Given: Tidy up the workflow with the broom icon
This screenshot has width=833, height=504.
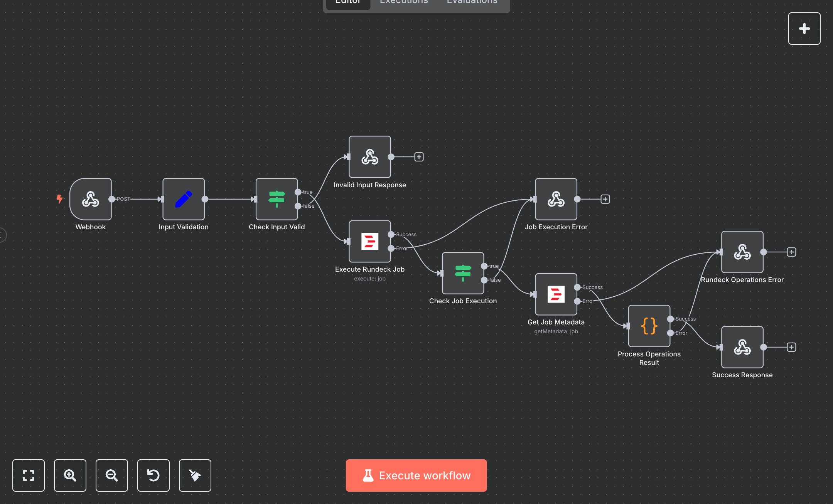Looking at the screenshot, I should (x=195, y=475).
